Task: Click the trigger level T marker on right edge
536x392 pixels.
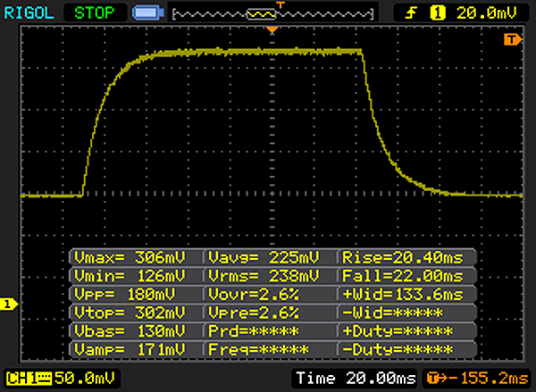Action: [512, 40]
